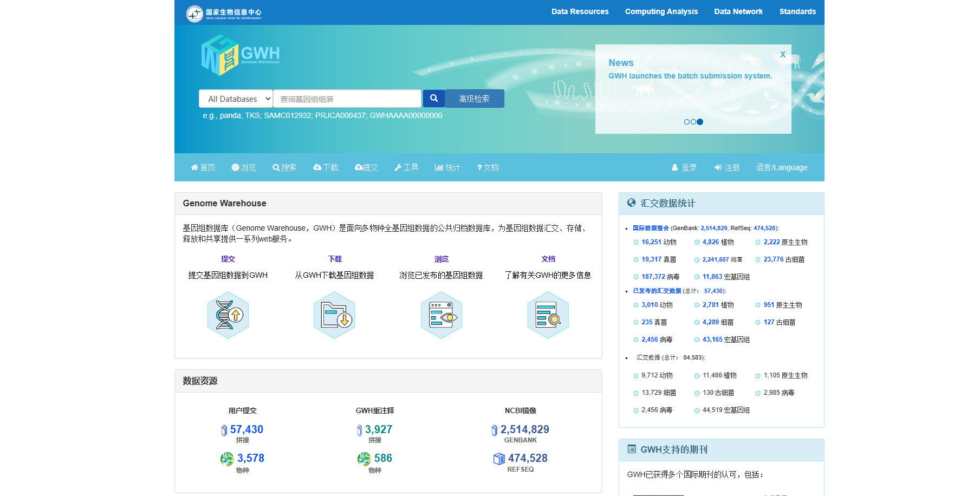This screenshot has width=980, height=496.
Task: Select the second news carousel dot
Action: [x=693, y=122]
